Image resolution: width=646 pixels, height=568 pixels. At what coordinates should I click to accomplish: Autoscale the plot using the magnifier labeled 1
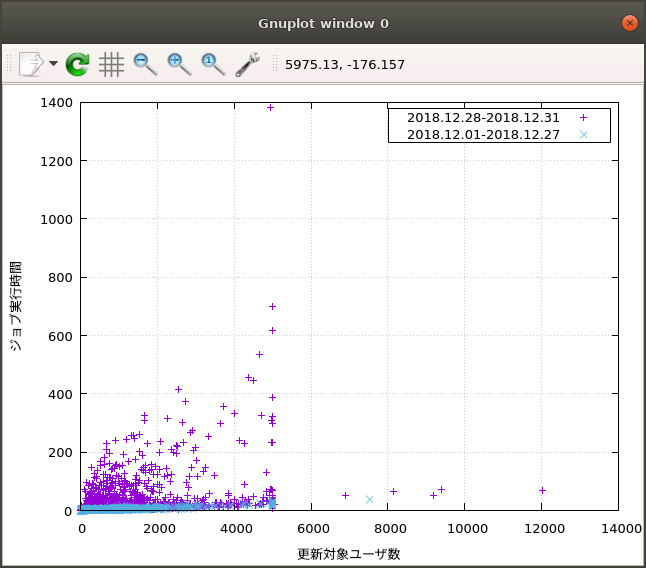point(213,65)
